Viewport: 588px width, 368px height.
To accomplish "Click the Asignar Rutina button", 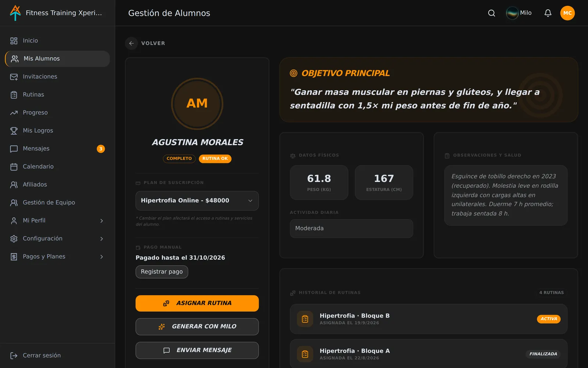I will (197, 303).
